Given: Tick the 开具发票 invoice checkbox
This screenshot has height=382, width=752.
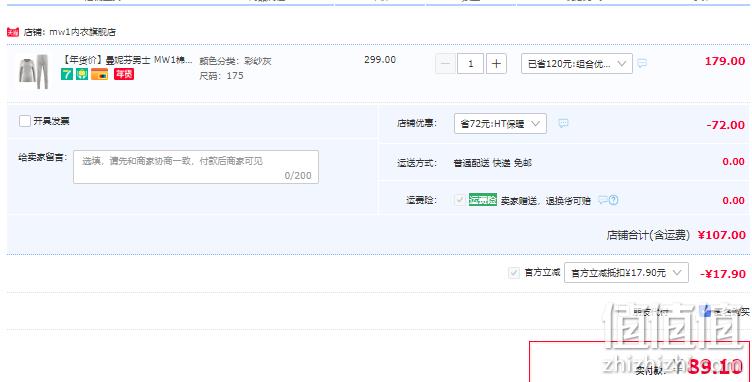Looking at the screenshot, I should point(24,121).
